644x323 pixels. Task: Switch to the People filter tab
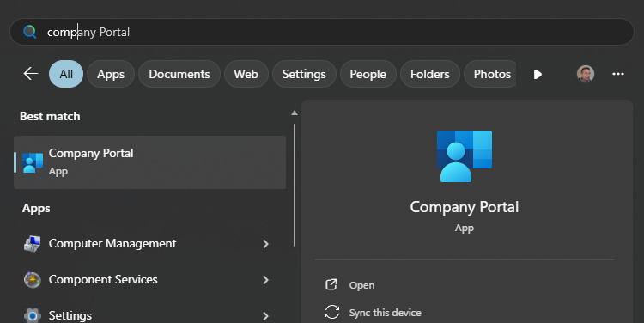pyautogui.click(x=368, y=74)
